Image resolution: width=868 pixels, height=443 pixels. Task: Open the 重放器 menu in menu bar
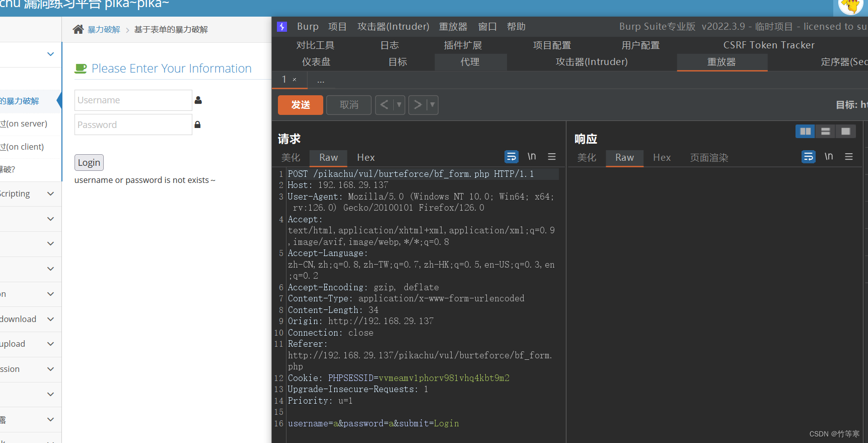pyautogui.click(x=453, y=27)
